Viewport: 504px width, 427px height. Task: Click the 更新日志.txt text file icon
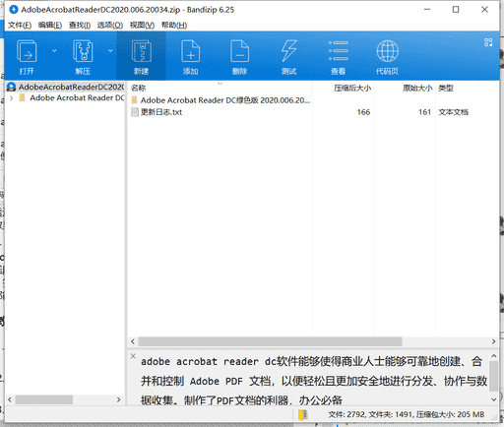(x=135, y=112)
